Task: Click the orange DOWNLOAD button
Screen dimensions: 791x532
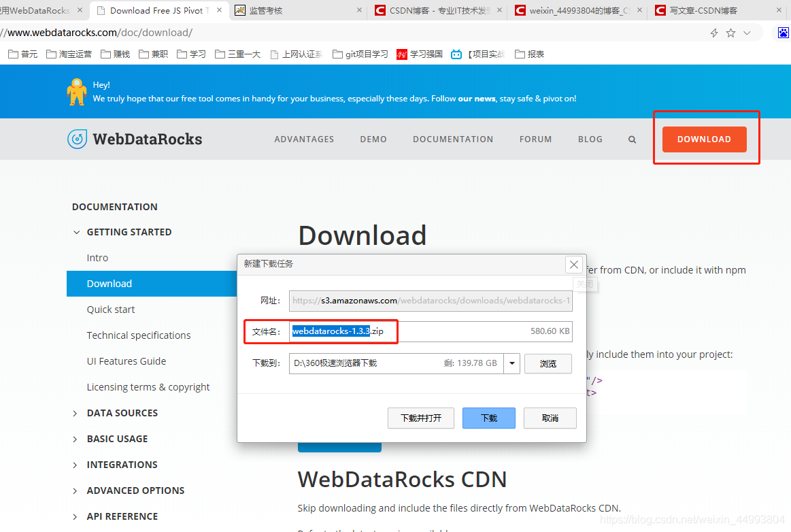Action: [704, 139]
